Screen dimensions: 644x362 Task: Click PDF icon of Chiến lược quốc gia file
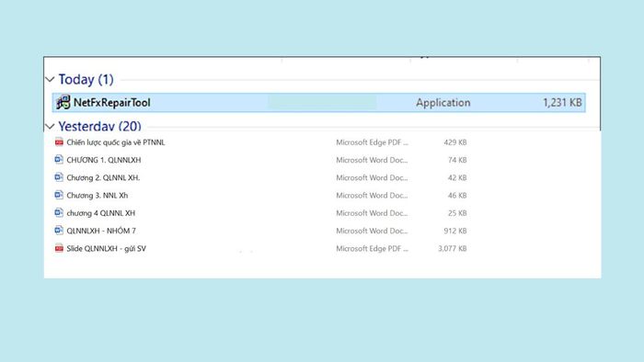(x=59, y=141)
